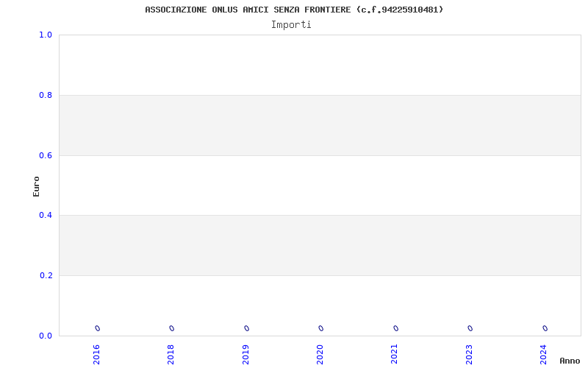The image size is (588, 368).
Task: Click the 0 data value above 2024
Action: [545, 328]
